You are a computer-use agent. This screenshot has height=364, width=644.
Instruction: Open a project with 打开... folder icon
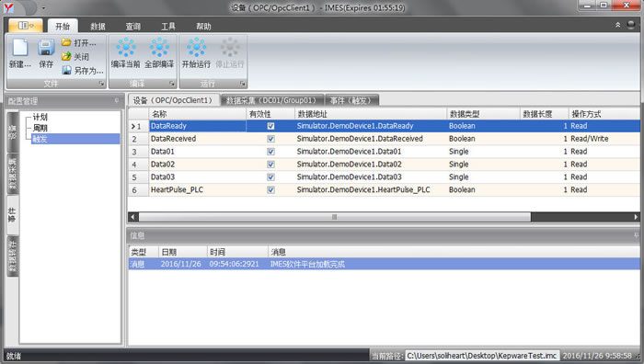tap(66, 42)
